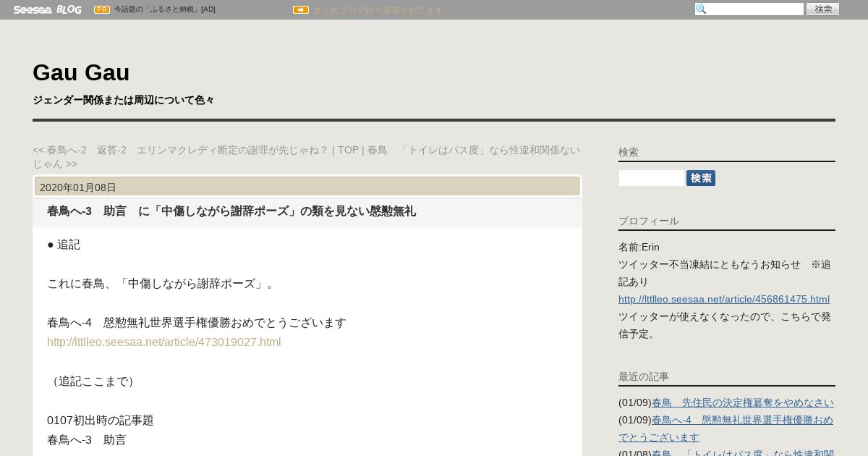Click the top header 検索 button
This screenshot has height=456, width=868.
coord(823,9)
